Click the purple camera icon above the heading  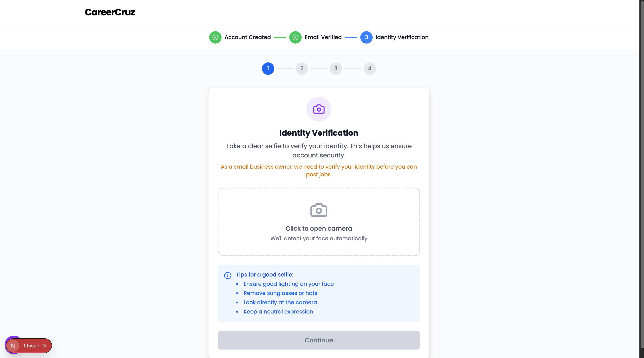point(319,109)
